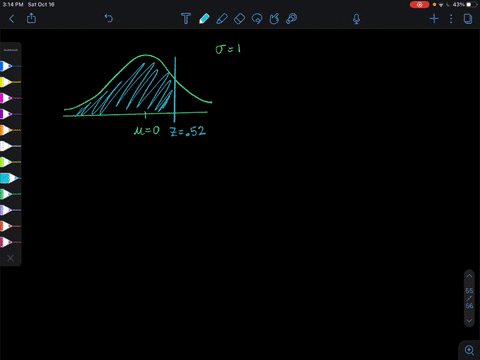Viewport: 480px width, 360px height.
Task: Go to the previous page with up chevron
Action: (469, 276)
